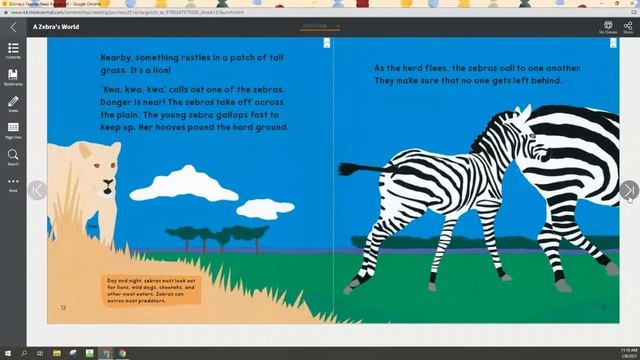Switch the Page View layout

(x=13, y=131)
